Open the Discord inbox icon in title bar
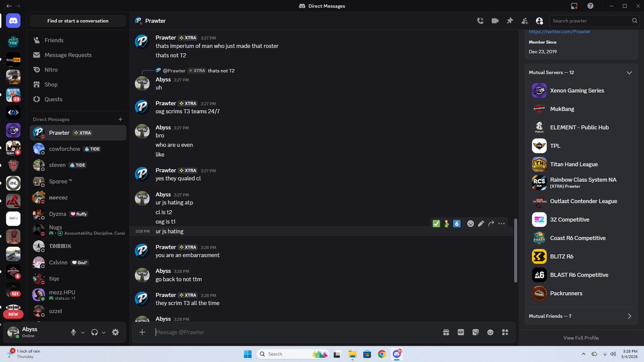The width and height of the screenshot is (644, 362). pyautogui.click(x=574, y=6)
